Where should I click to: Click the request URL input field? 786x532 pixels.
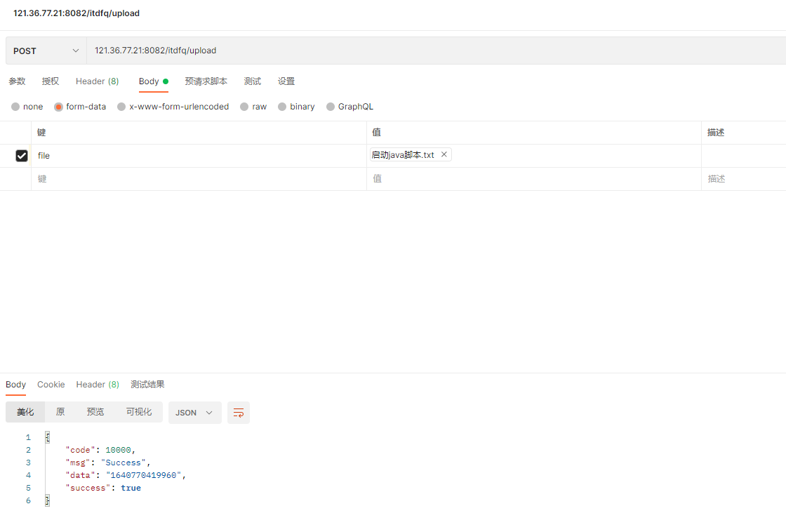436,51
